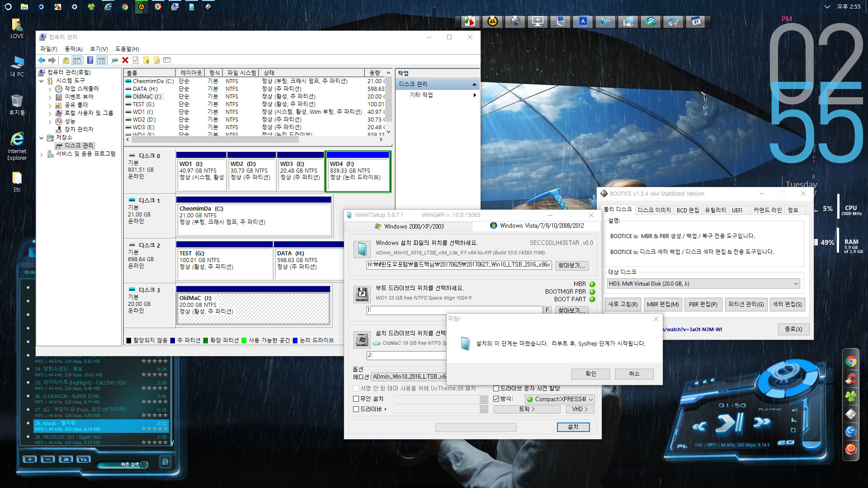The height and width of the screenshot is (488, 868).
Task: Collapse 디스크 관리 action pane section
Action: pos(474,84)
